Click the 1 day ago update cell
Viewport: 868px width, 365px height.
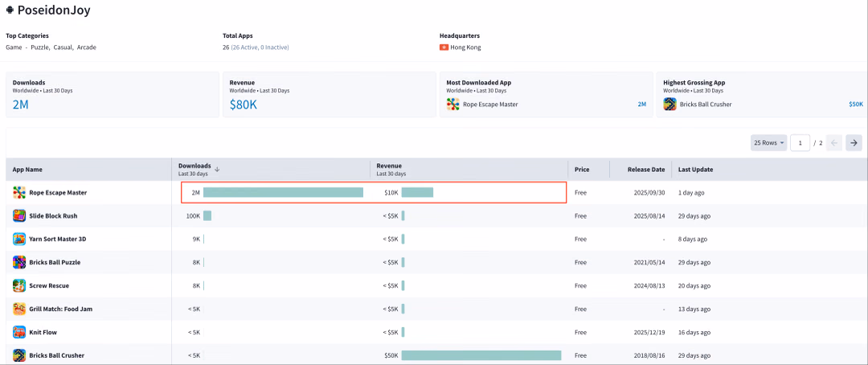pos(691,193)
